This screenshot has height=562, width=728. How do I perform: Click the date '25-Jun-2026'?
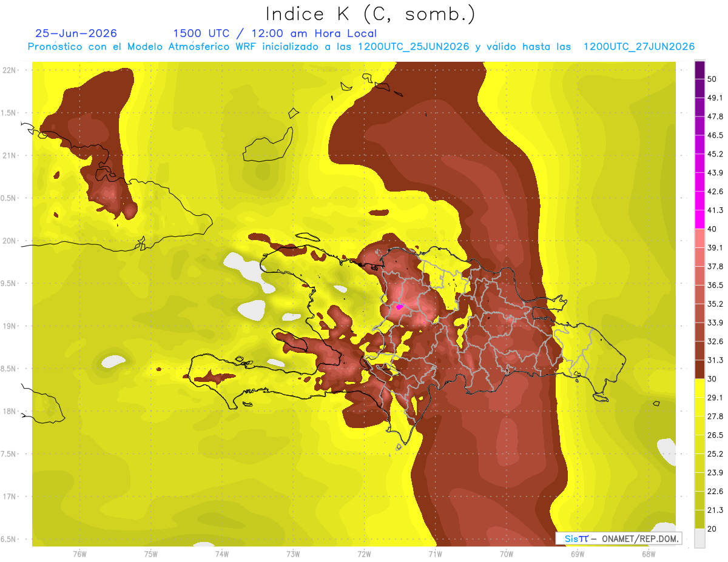(76, 33)
